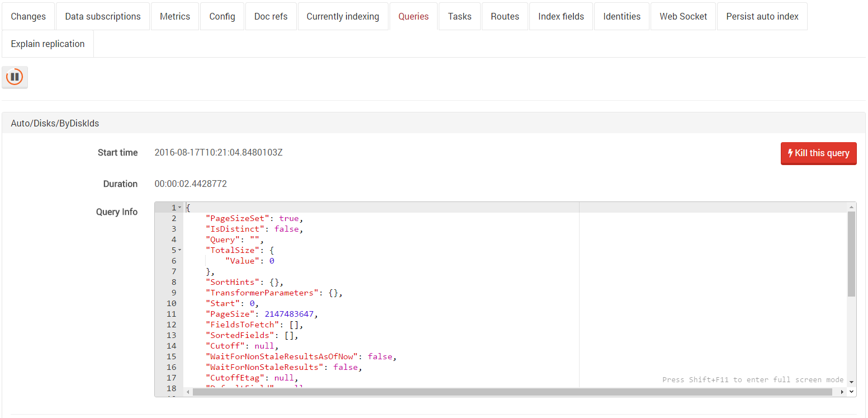The image size is (868, 418).
Task: Open the Changes tab
Action: [x=28, y=16]
